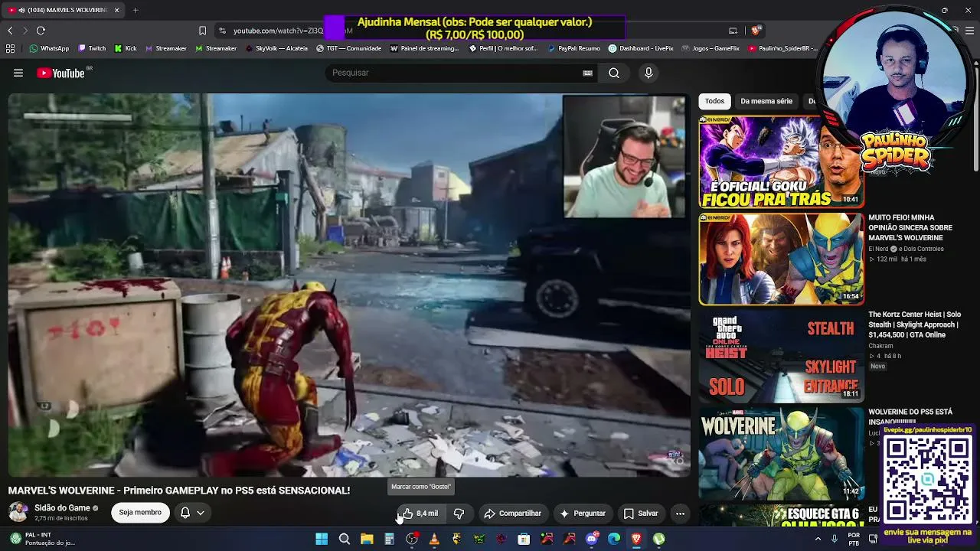The image size is (980, 551).
Task: Click the video player to pause
Action: tap(349, 285)
